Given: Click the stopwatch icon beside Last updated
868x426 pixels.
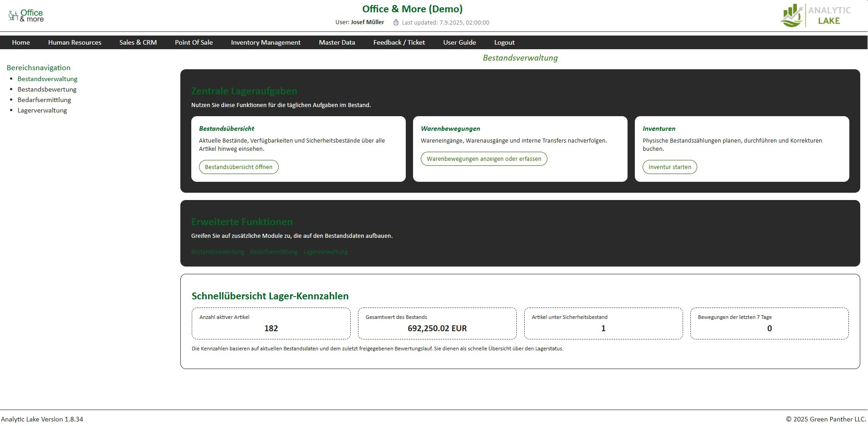Looking at the screenshot, I should (x=396, y=22).
